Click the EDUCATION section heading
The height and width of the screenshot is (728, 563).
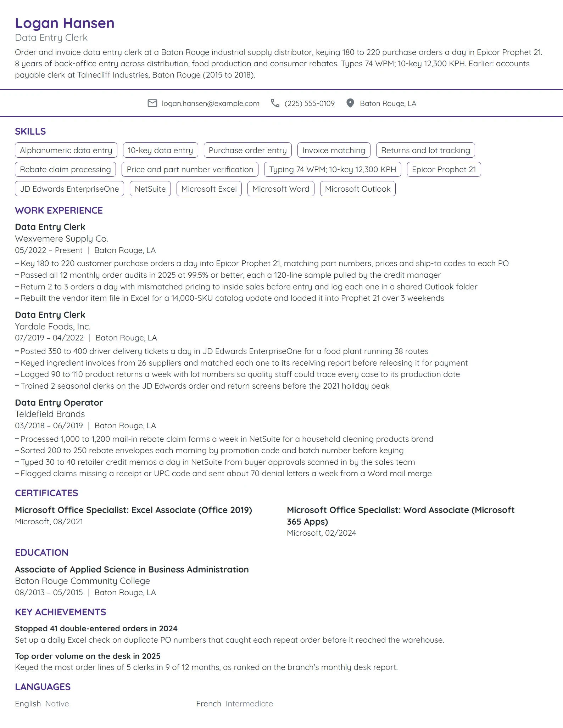coord(42,553)
